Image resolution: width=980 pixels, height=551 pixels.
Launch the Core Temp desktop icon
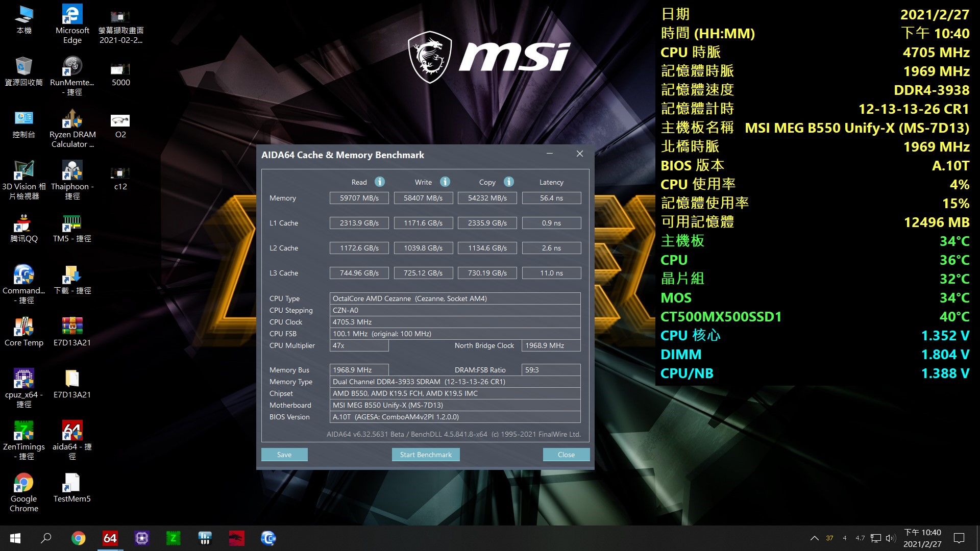click(x=24, y=332)
